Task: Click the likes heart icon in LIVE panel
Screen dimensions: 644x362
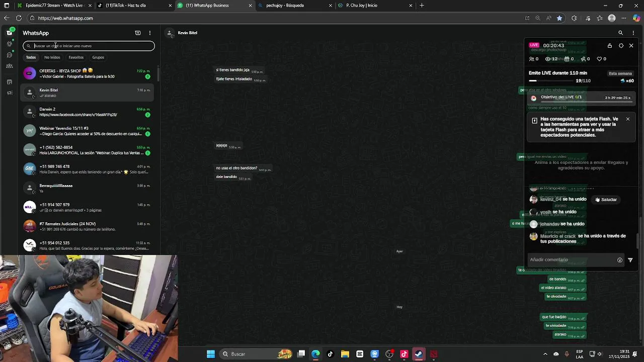Action: [x=599, y=59]
